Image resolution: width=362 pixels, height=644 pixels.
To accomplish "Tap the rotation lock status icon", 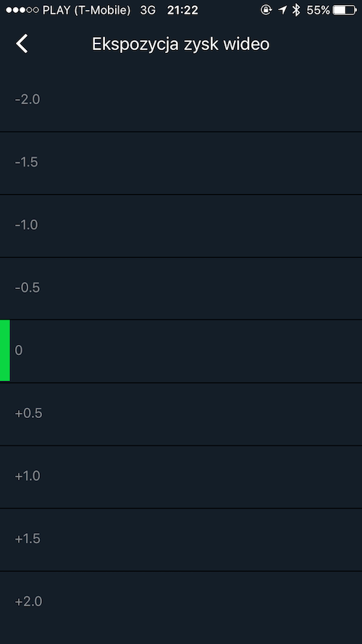I will (x=266, y=10).
